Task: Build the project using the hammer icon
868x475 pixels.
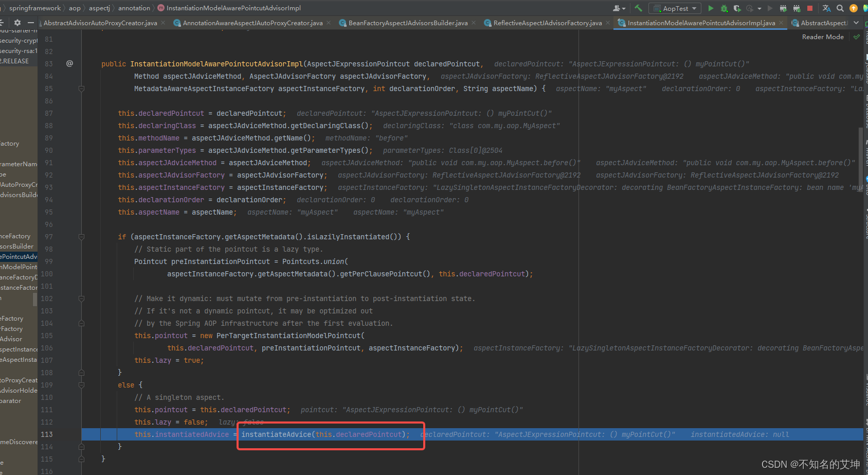Action: (x=638, y=8)
